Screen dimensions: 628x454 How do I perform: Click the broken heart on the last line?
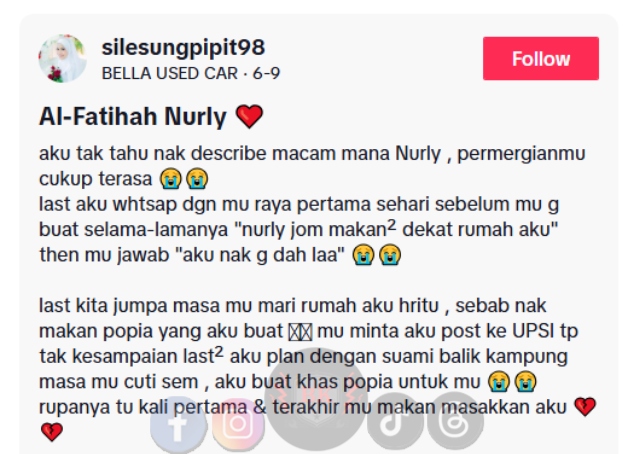(x=52, y=432)
